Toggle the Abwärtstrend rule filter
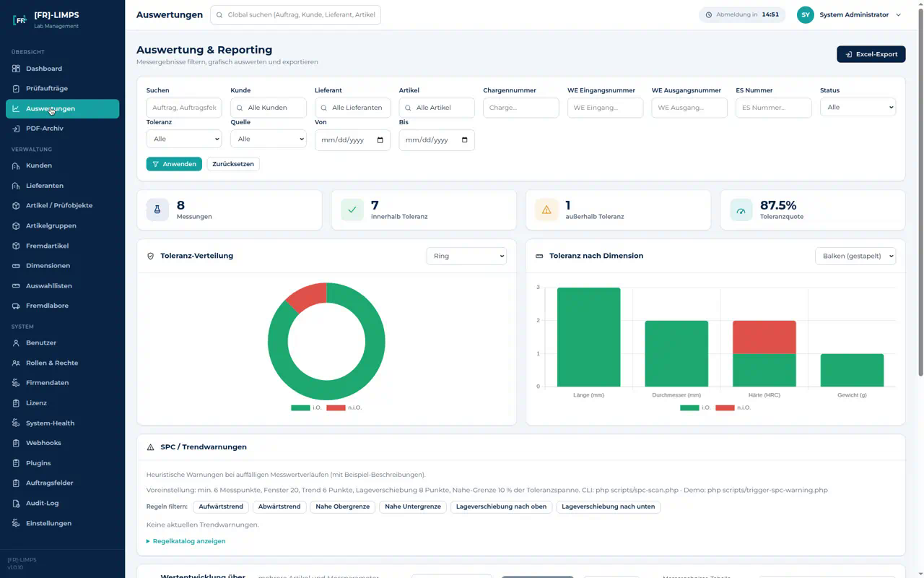The height and width of the screenshot is (578, 924). (279, 506)
